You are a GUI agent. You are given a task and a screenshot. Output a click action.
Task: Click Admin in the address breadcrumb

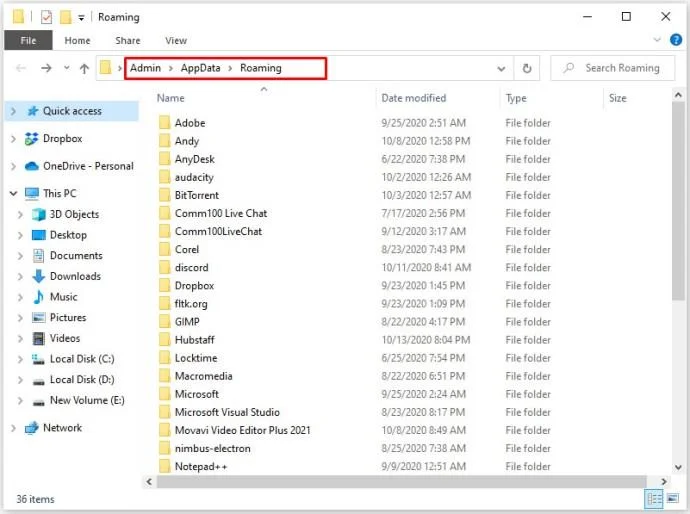145,68
